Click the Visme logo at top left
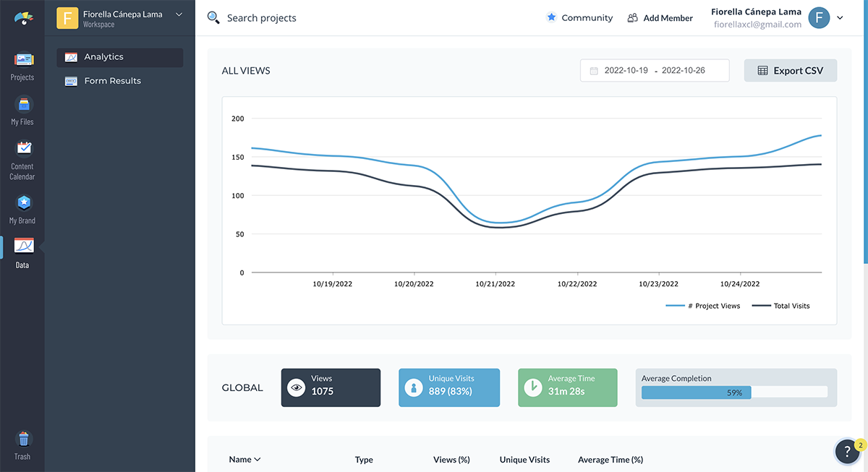The width and height of the screenshot is (868, 472). pos(22,17)
